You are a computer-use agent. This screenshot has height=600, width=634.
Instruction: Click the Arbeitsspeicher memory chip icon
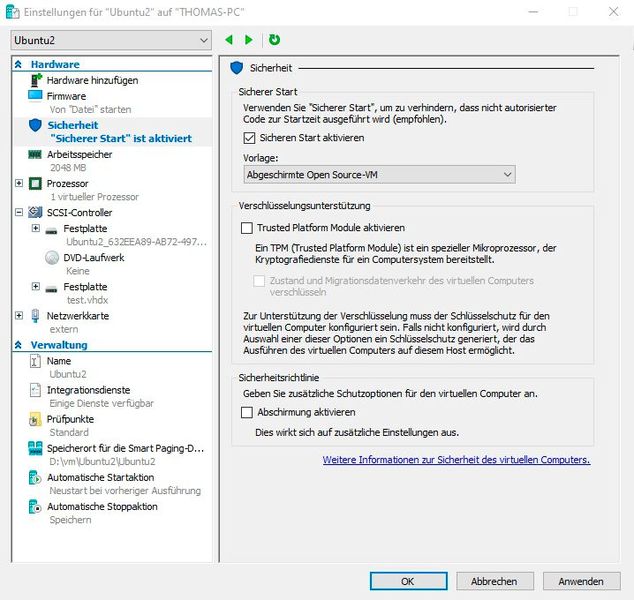[x=35, y=154]
